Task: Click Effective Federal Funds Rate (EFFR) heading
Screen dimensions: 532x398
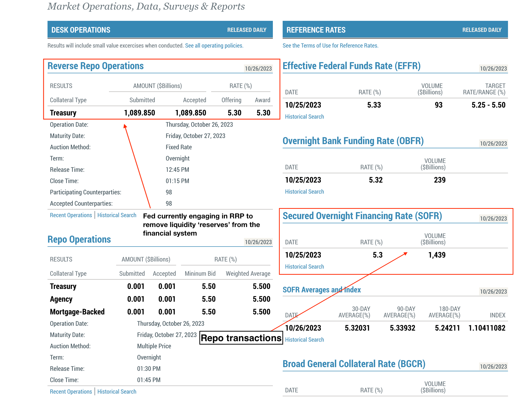Action: [x=351, y=66]
